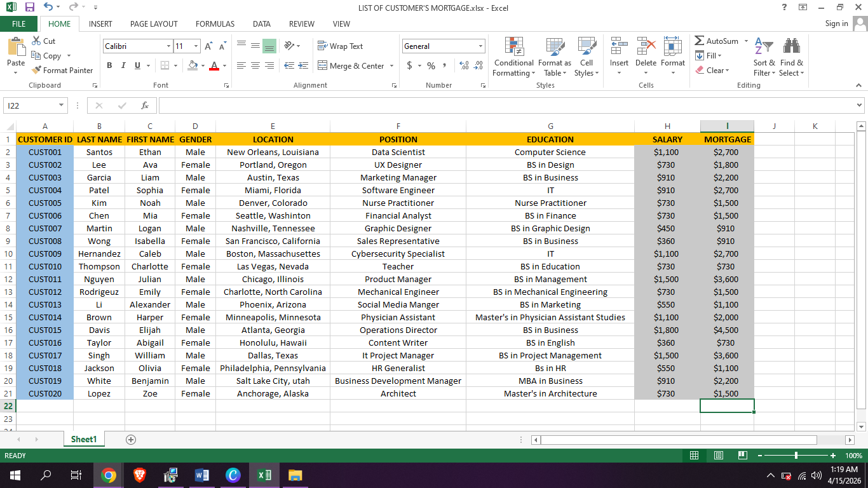Screen dimensions: 868x488
Task: Open the Name Box dropdown arrow
Action: point(61,105)
